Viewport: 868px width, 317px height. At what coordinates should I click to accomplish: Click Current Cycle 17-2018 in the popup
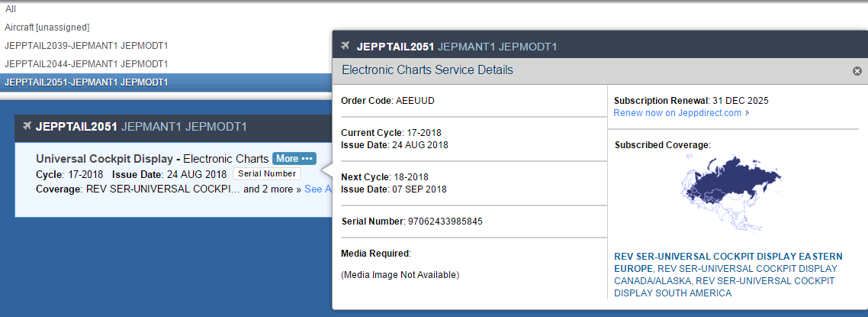pos(391,133)
